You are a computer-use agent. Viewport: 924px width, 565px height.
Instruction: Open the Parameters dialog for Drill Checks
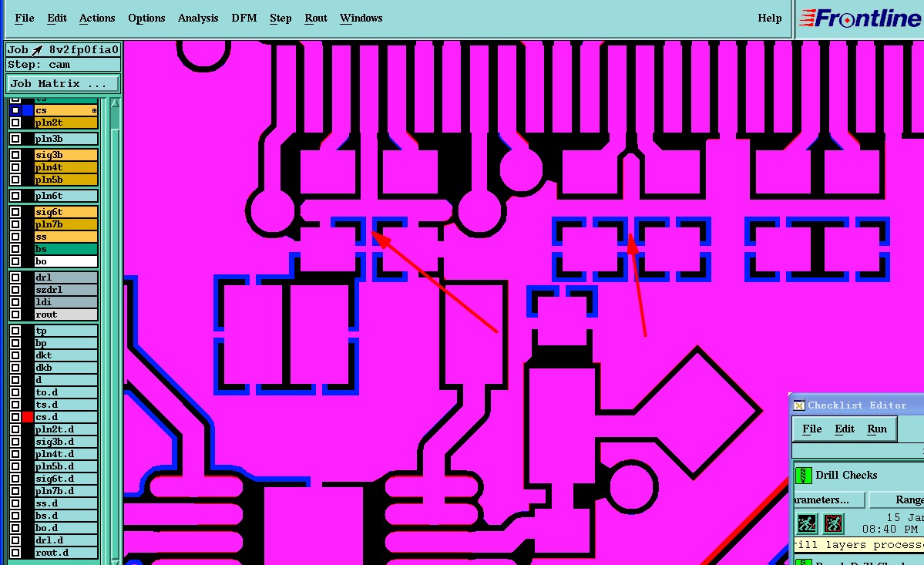click(x=828, y=499)
